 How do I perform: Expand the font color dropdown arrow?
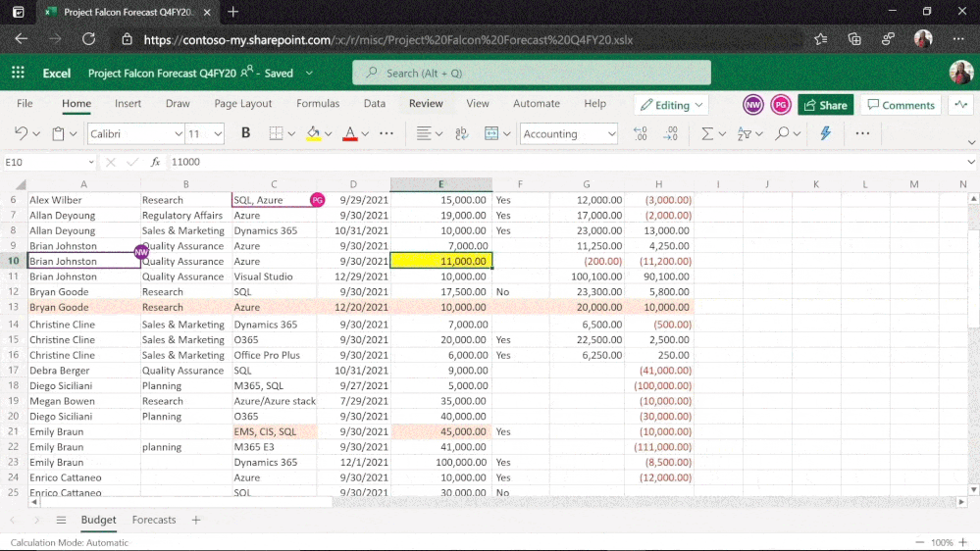365,133
